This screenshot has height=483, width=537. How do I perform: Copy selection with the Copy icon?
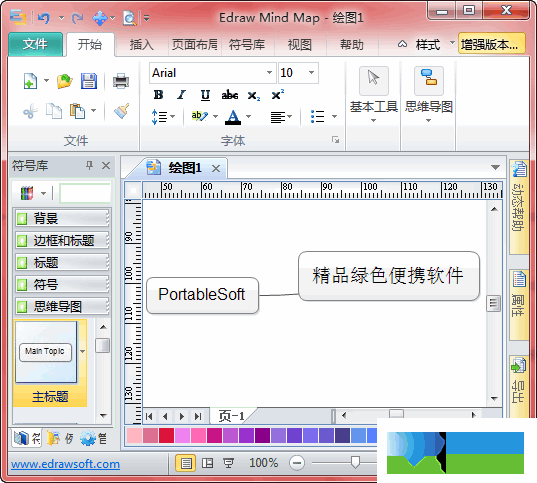pyautogui.click(x=54, y=111)
